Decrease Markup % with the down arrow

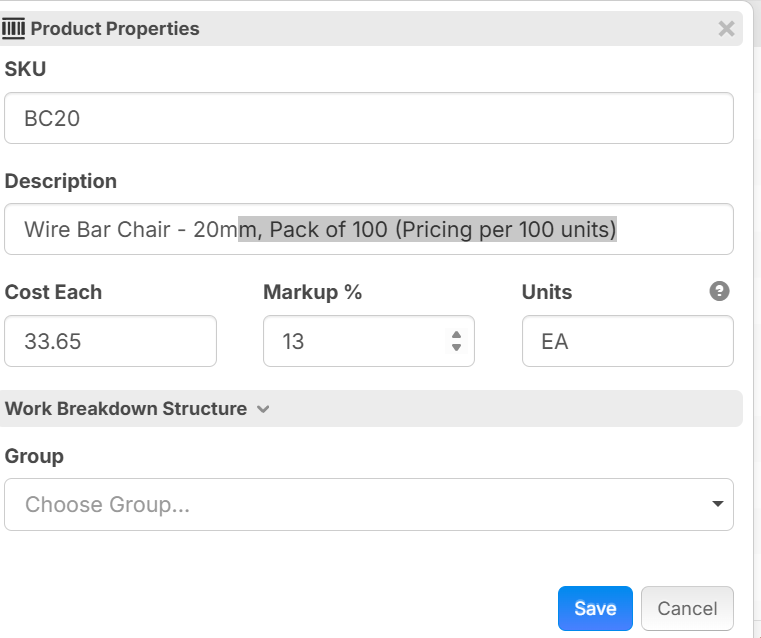coord(456,347)
